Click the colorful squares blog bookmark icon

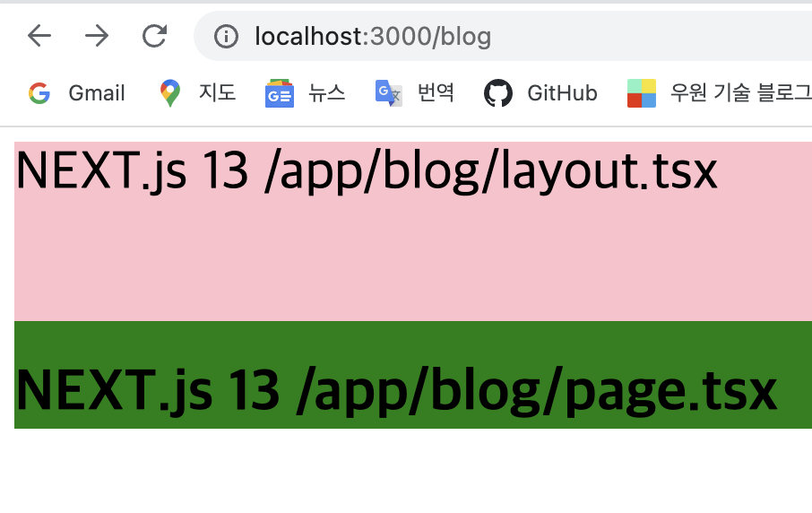click(642, 93)
